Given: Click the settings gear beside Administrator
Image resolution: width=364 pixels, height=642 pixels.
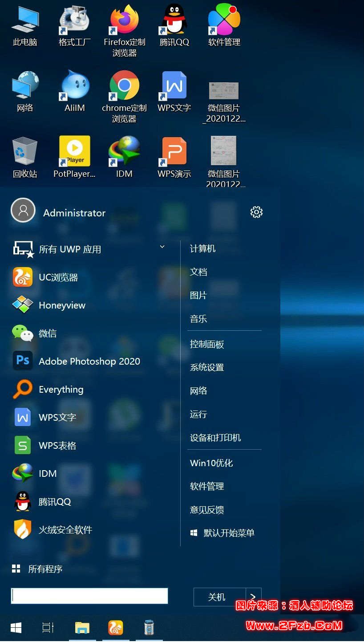Looking at the screenshot, I should point(256,212).
